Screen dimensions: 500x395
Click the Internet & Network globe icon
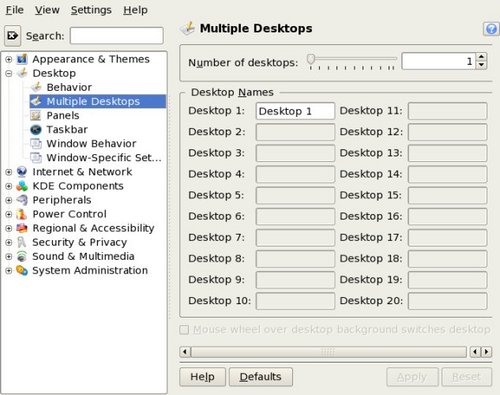pyautogui.click(x=22, y=172)
